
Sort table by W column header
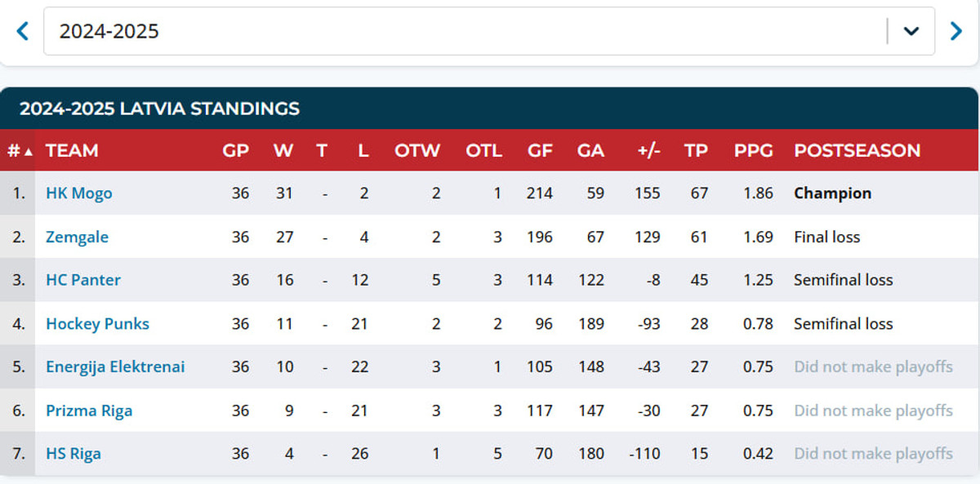point(283,150)
